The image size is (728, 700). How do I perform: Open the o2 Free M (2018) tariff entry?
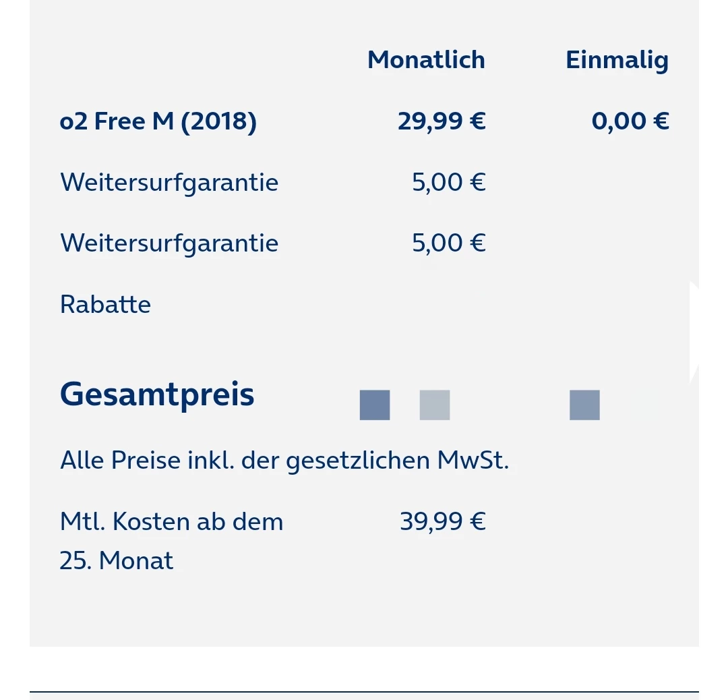point(158,121)
